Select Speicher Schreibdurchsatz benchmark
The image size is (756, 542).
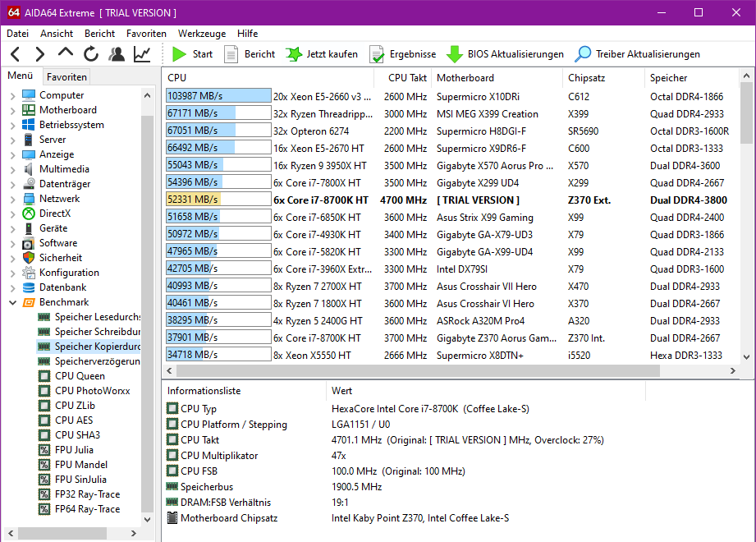(98, 332)
